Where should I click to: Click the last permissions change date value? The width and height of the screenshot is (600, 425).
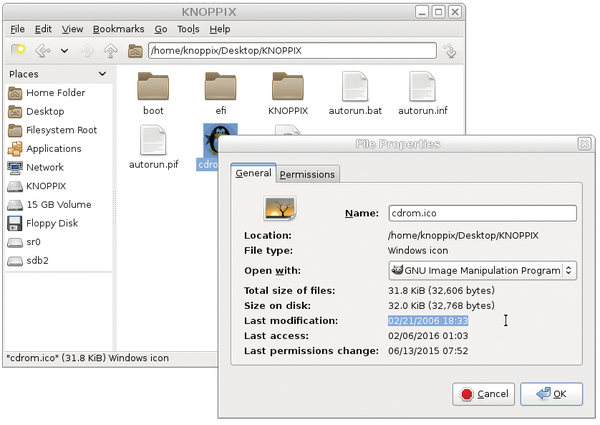click(428, 351)
